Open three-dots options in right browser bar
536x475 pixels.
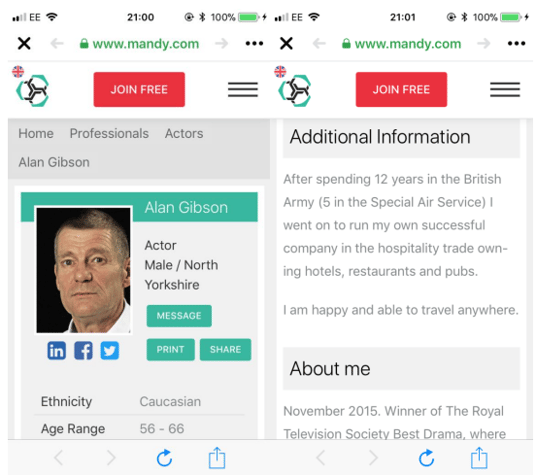pos(517,43)
